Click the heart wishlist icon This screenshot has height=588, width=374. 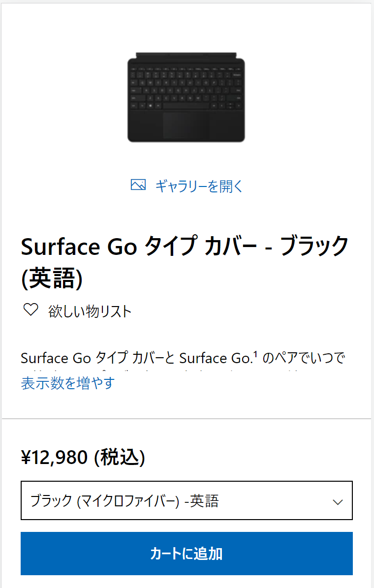click(31, 310)
